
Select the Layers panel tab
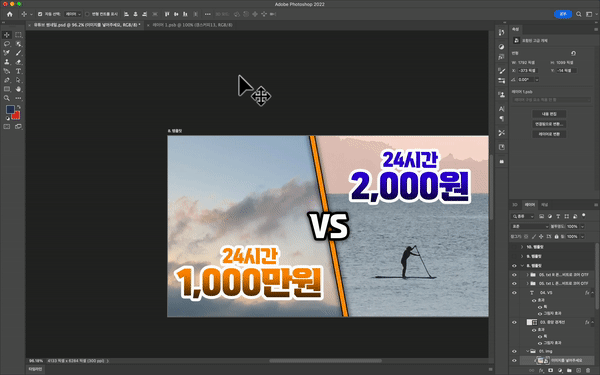[530, 205]
